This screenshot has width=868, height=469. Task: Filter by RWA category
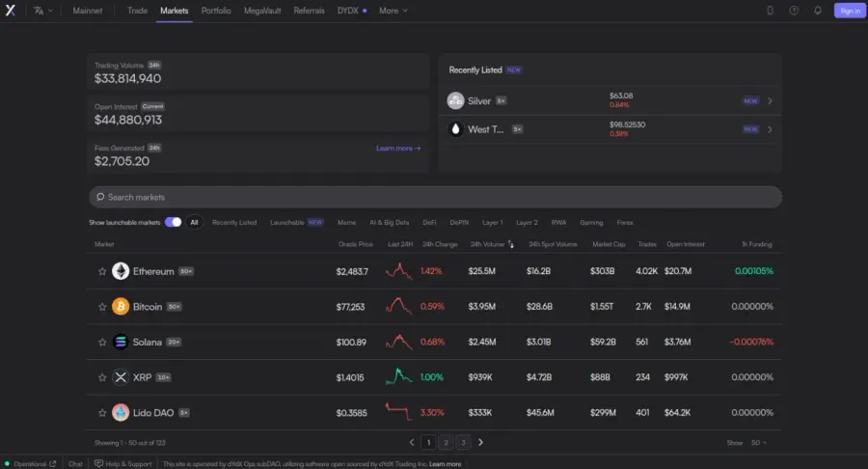[x=558, y=222]
